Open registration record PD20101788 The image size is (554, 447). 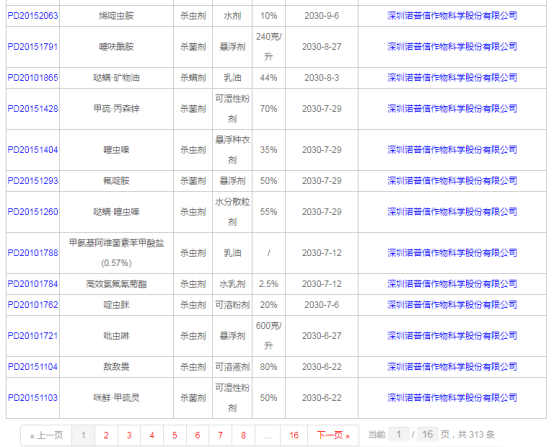pyautogui.click(x=33, y=253)
